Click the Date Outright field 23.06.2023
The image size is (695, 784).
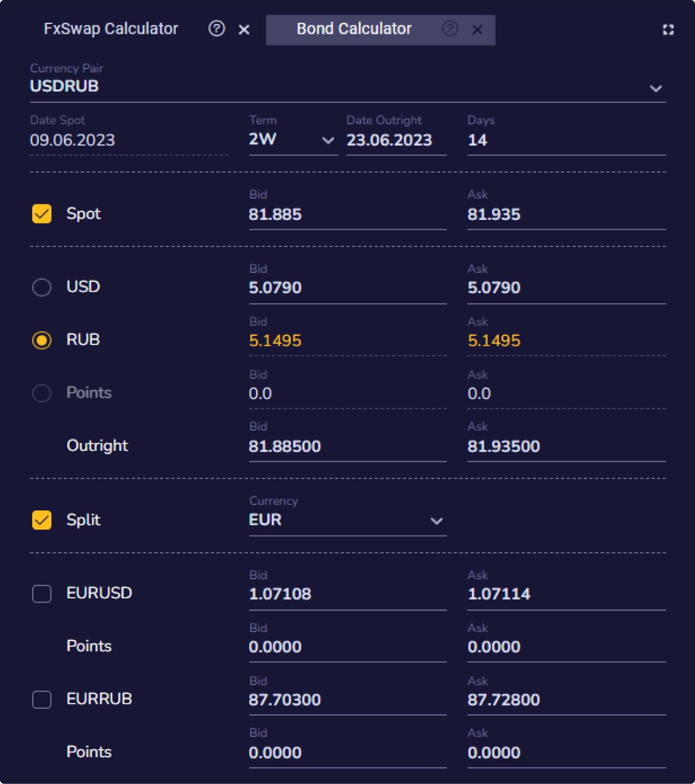(395, 140)
